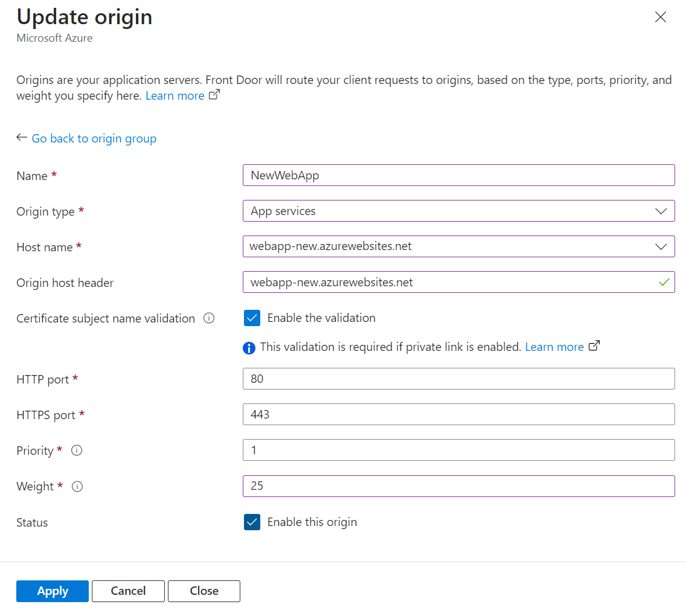This screenshot has height=616, width=686.
Task: Select the Name field containing NewWebApp
Action: click(459, 175)
